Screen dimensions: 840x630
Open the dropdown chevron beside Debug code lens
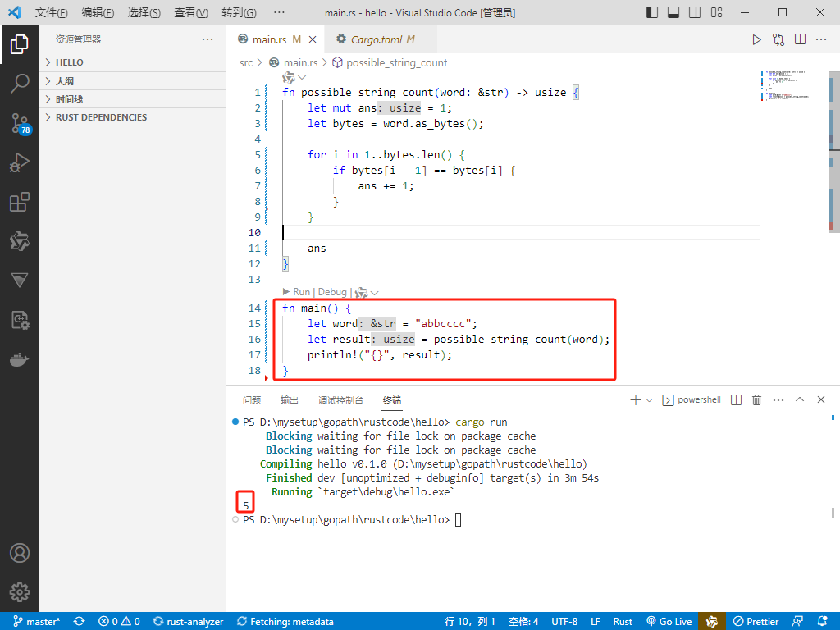pyautogui.click(x=374, y=293)
